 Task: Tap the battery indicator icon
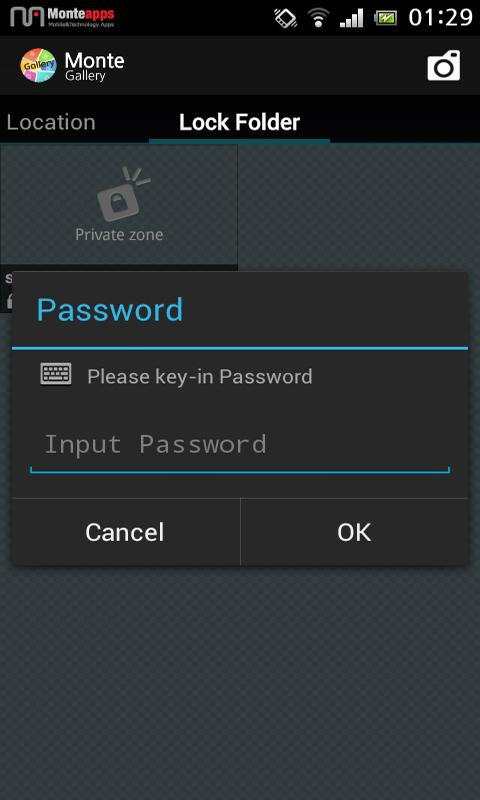tap(386, 18)
